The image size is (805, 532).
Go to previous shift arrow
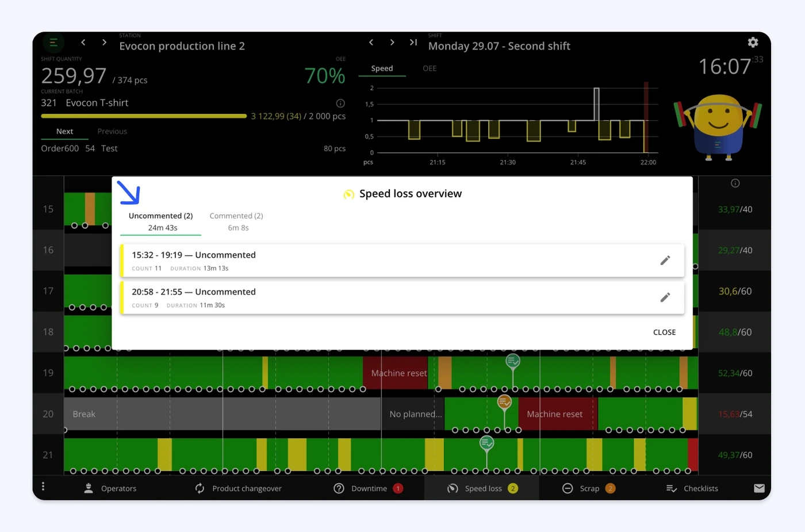pyautogui.click(x=371, y=43)
